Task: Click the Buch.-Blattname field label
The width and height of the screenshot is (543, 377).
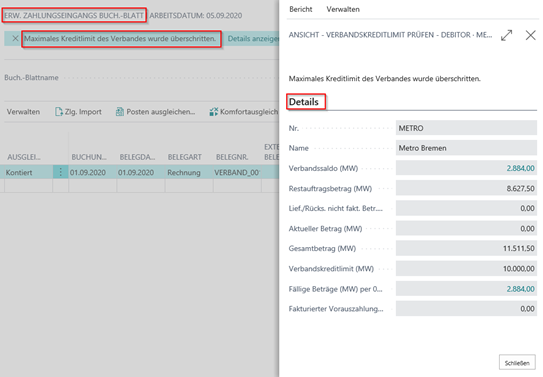Action: [31, 78]
